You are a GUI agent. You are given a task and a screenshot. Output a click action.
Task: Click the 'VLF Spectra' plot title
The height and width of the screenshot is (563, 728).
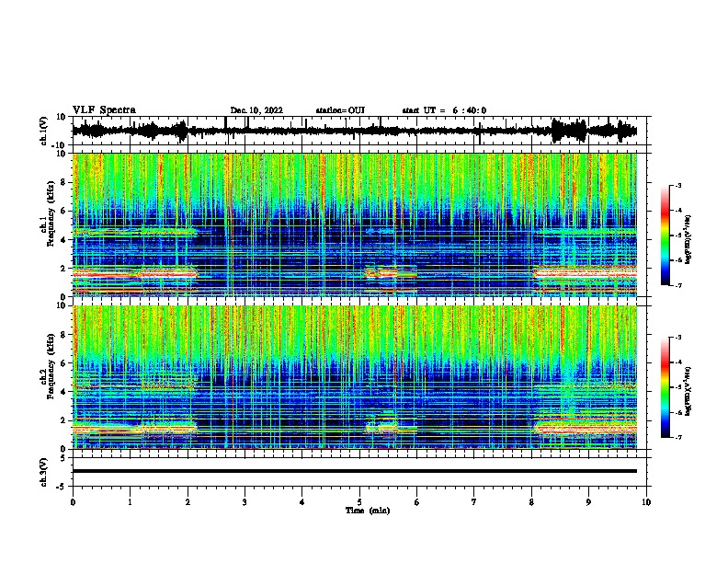[104, 110]
